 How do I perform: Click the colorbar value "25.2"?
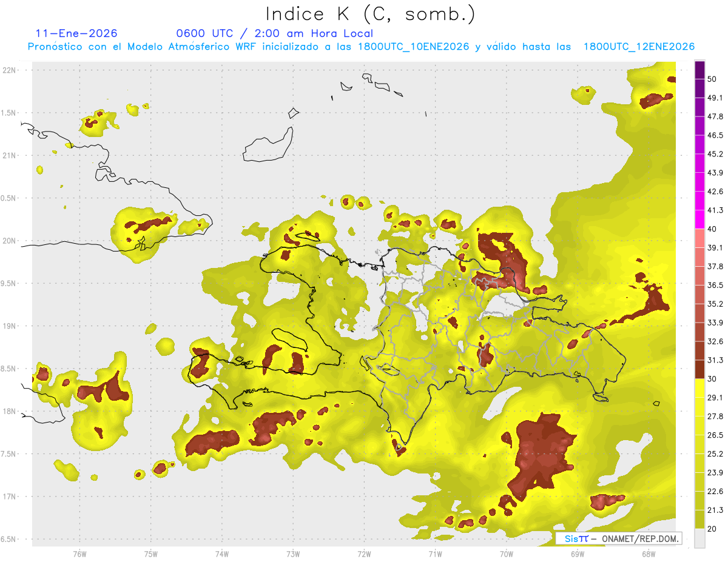coord(715,454)
